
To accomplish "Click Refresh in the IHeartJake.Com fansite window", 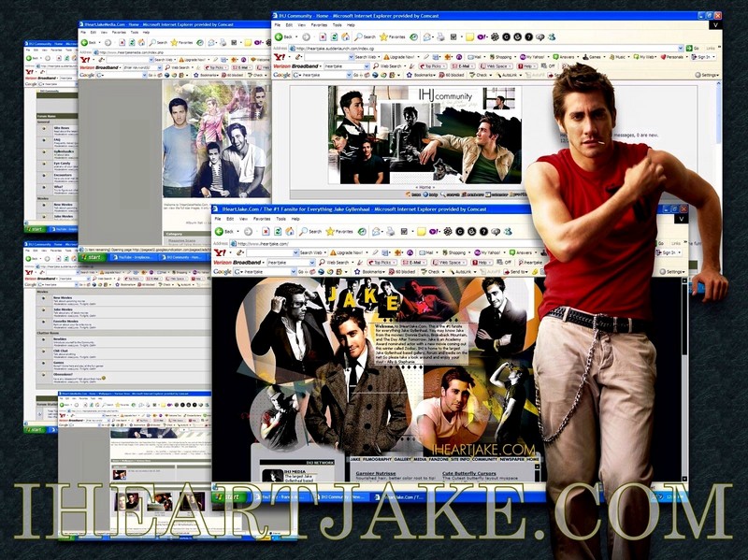I will coord(278,231).
